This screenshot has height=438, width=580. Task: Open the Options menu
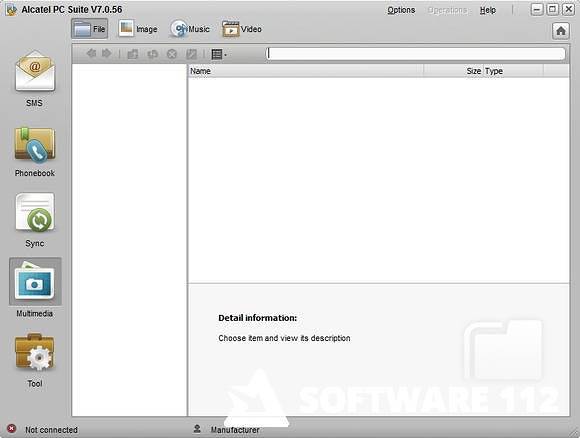(401, 10)
